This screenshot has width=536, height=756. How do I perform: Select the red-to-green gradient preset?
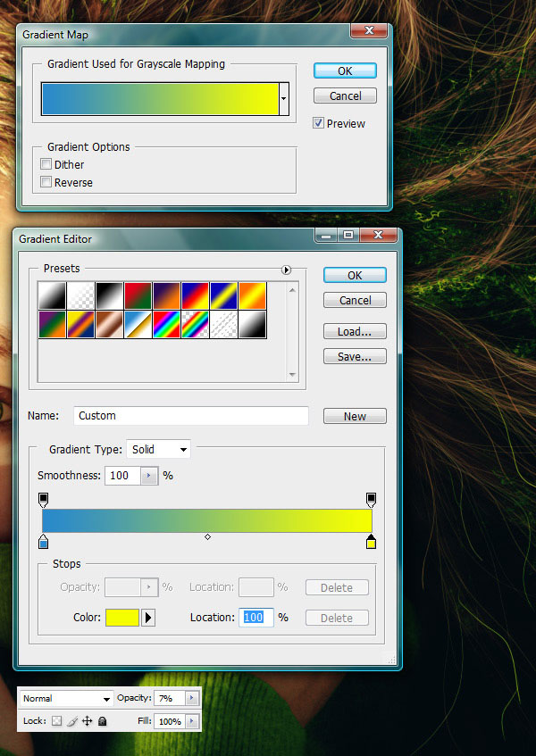138,295
